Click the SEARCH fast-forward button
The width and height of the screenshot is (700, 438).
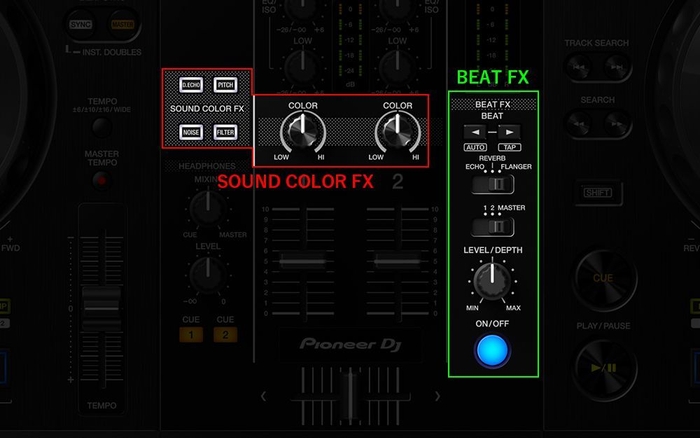(x=617, y=124)
